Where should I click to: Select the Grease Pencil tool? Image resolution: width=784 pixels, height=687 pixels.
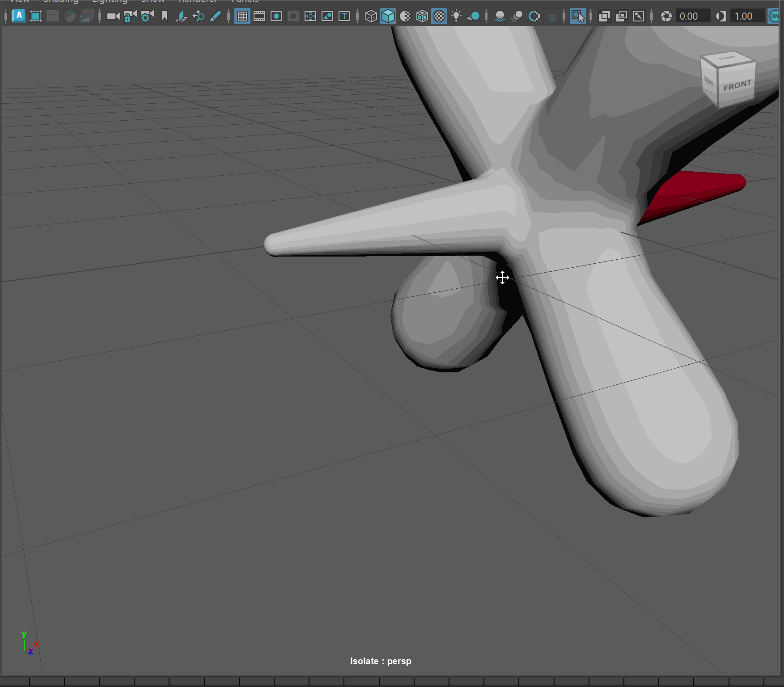click(x=216, y=16)
